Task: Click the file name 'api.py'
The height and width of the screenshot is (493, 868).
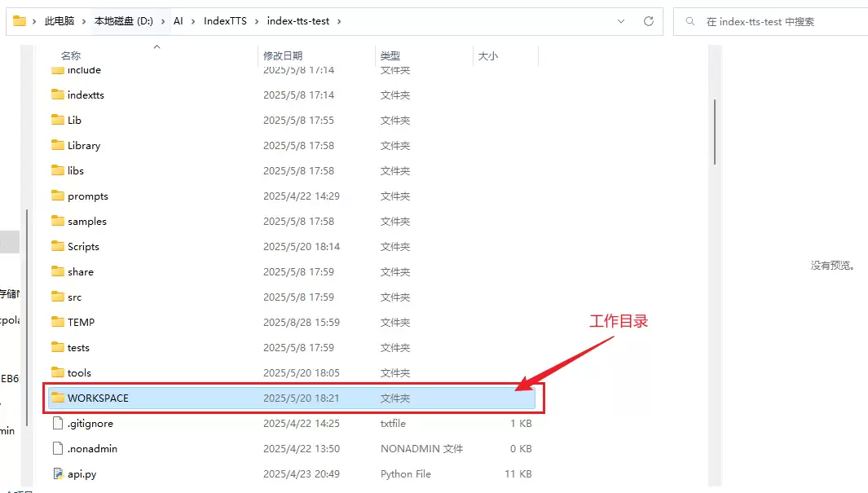Action: (82, 474)
